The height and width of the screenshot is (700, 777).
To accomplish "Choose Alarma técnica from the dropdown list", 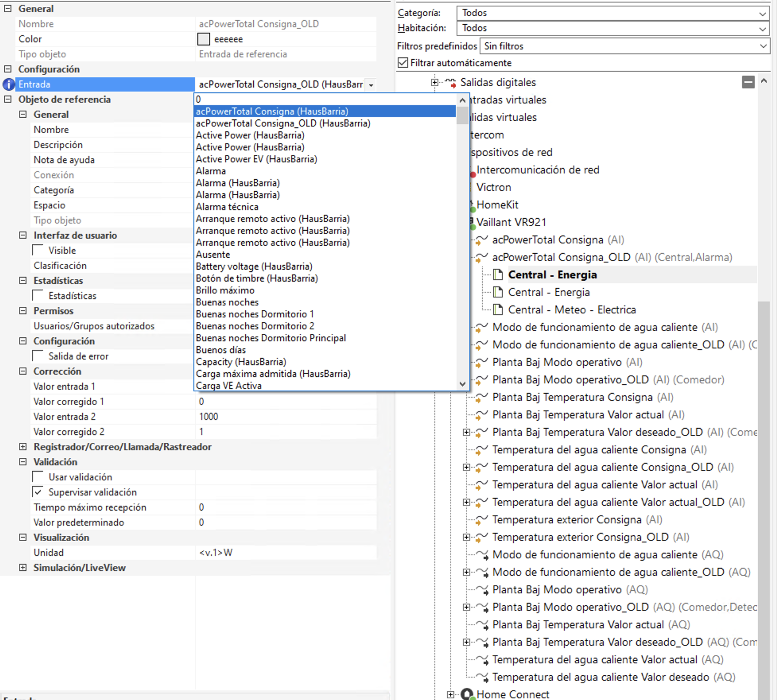I will tap(227, 207).
